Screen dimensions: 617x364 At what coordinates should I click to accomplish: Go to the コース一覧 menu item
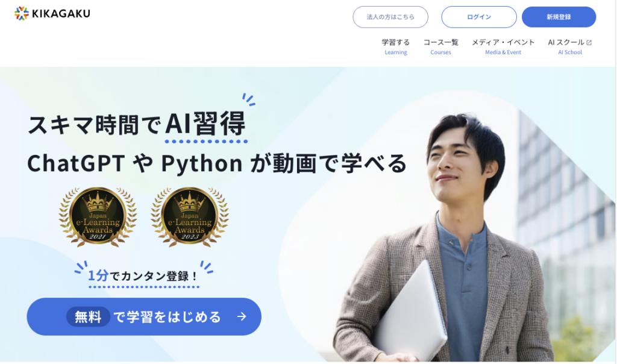click(440, 43)
